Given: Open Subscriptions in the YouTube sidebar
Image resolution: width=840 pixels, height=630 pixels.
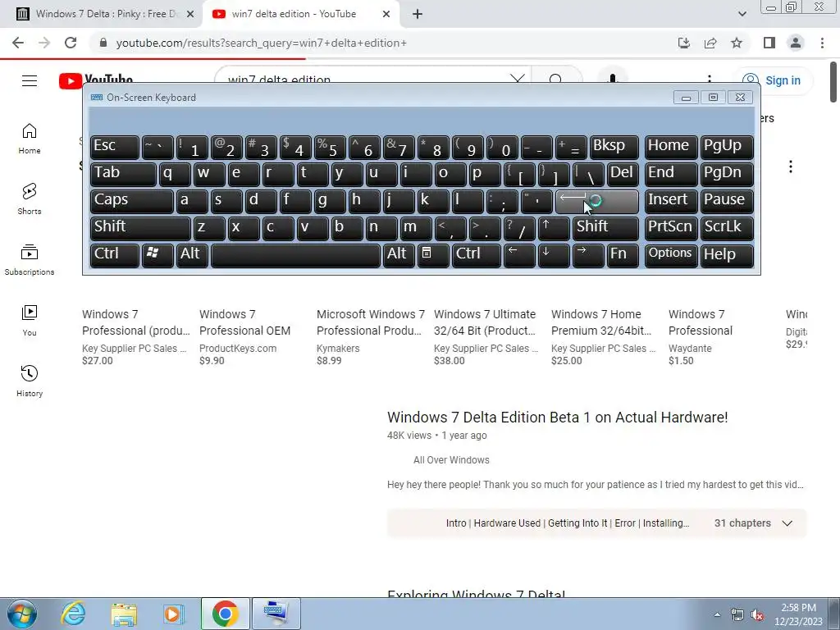Looking at the screenshot, I should coord(30,260).
